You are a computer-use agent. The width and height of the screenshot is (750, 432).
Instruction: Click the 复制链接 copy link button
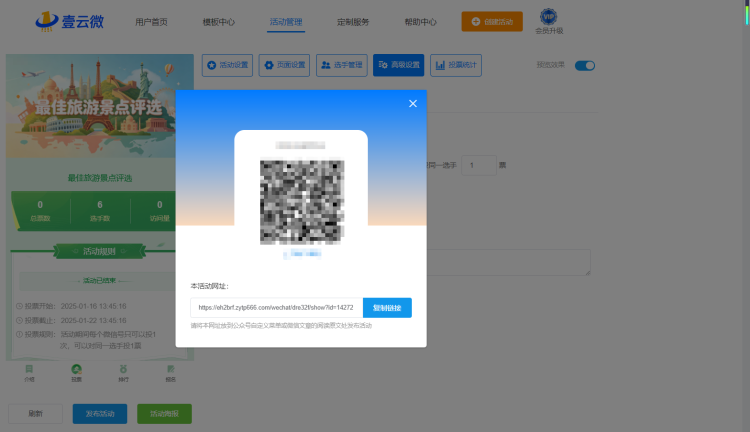[x=387, y=308]
